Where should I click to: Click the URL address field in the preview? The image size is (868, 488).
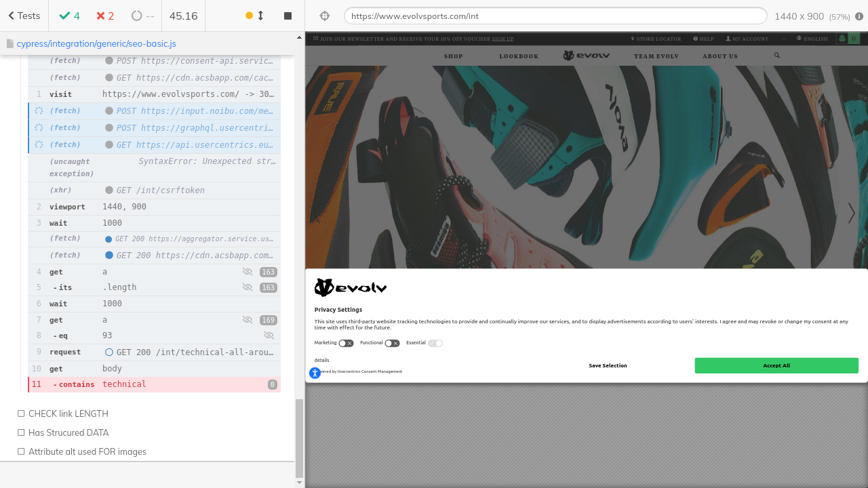tap(555, 16)
